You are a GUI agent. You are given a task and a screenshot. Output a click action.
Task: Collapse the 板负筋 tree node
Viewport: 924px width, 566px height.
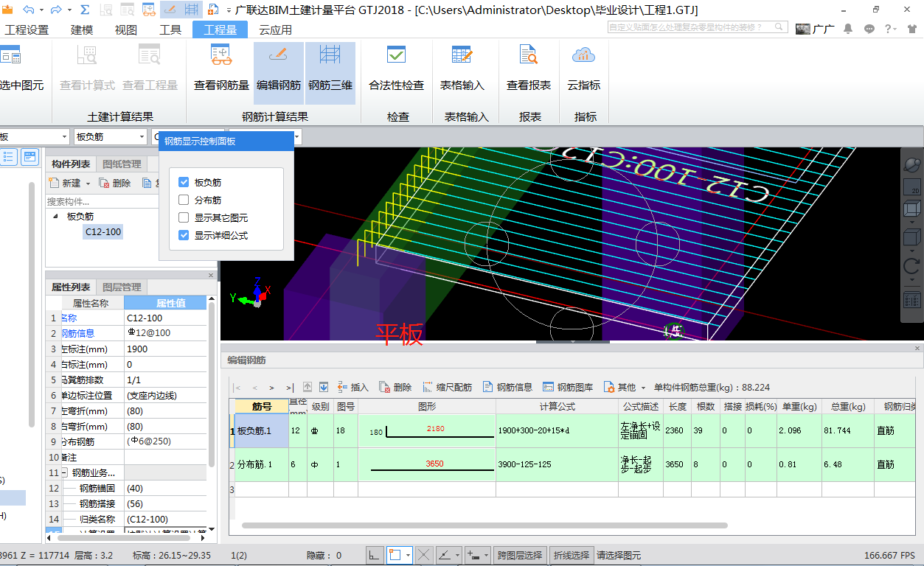coord(56,217)
